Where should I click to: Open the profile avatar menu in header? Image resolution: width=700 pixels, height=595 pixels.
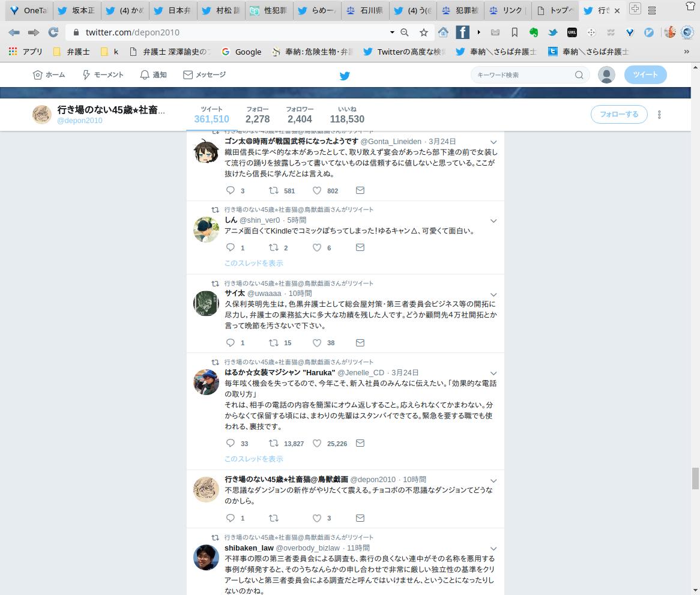606,75
